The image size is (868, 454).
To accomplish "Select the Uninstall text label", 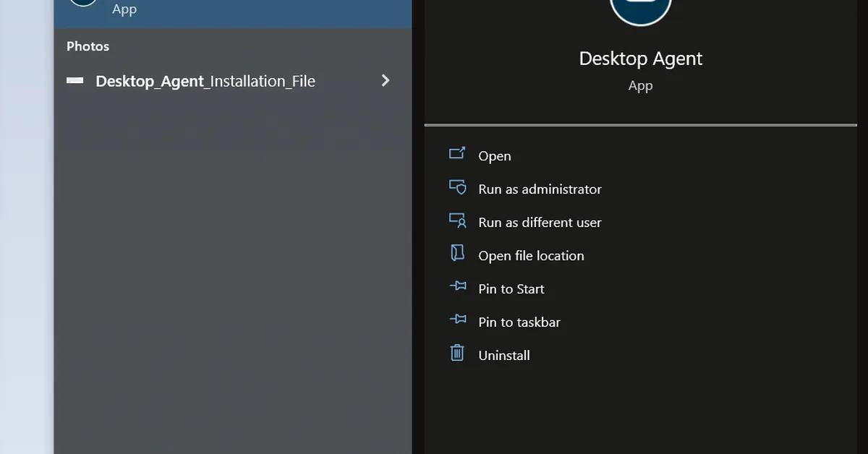I will pyautogui.click(x=504, y=356).
